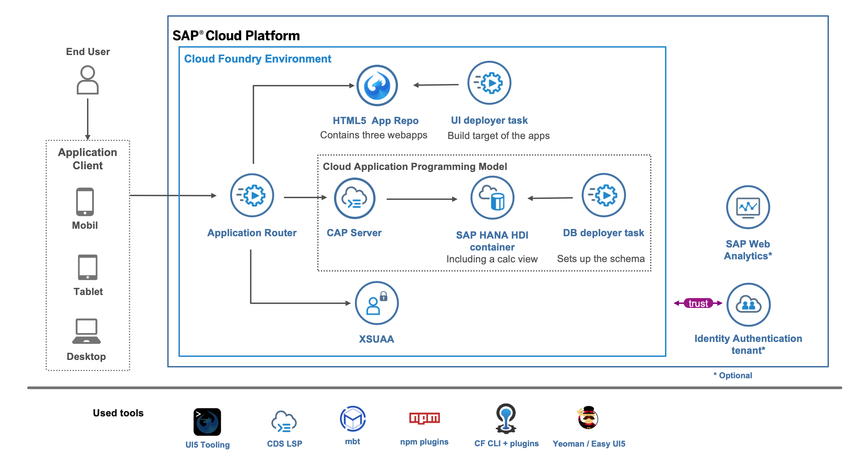Image resolution: width=868 pixels, height=450 pixels.
Task: Click the 'Including a calc view' text
Action: click(x=492, y=259)
